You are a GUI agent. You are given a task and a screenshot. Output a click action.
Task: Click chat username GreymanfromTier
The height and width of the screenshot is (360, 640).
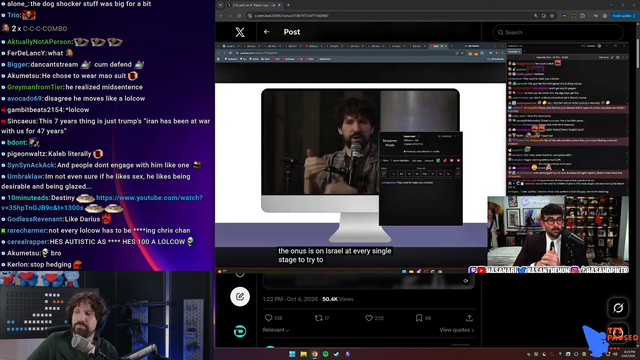35,87
